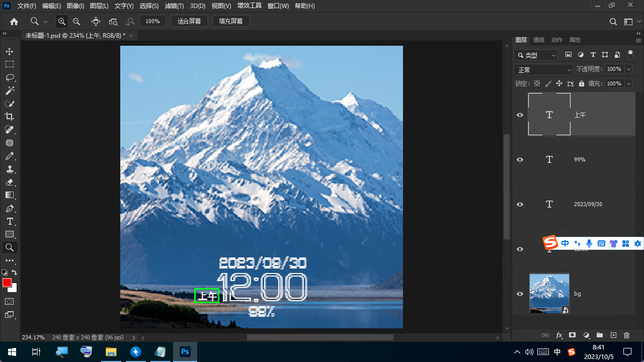Toggle visibility of the bg layer

click(x=520, y=294)
